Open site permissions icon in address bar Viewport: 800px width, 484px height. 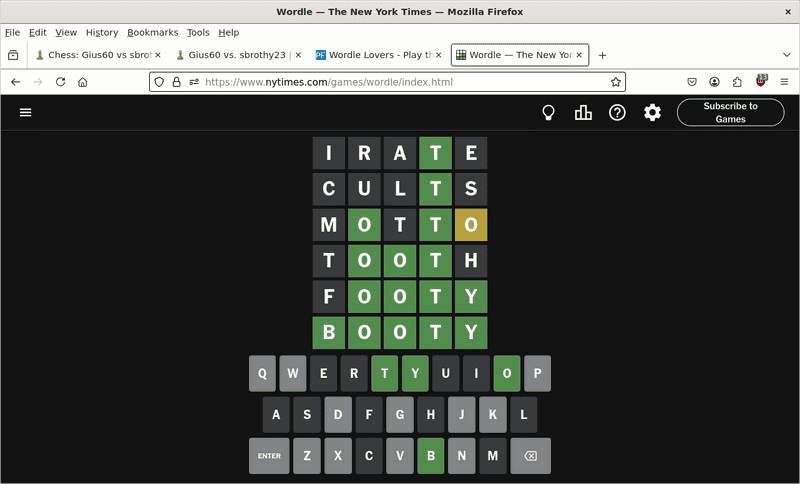(194, 82)
